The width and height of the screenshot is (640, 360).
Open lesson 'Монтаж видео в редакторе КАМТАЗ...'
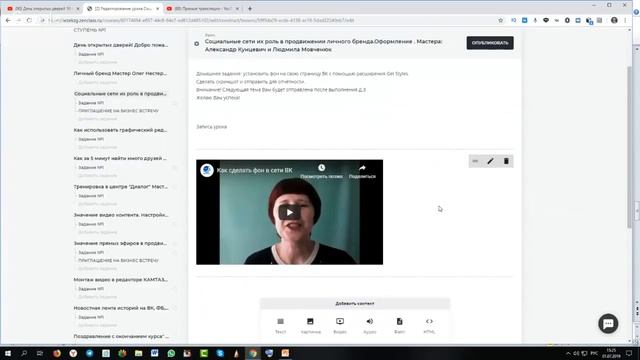tap(120, 280)
